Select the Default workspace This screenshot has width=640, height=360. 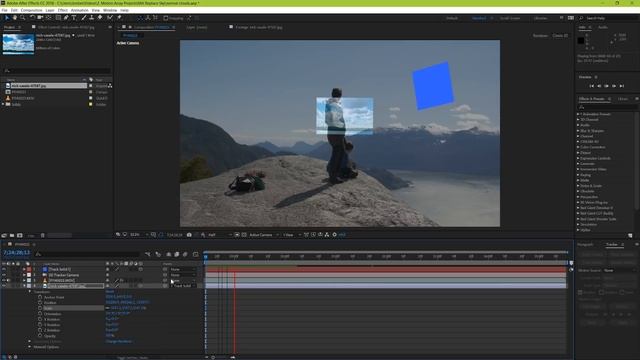coord(452,18)
